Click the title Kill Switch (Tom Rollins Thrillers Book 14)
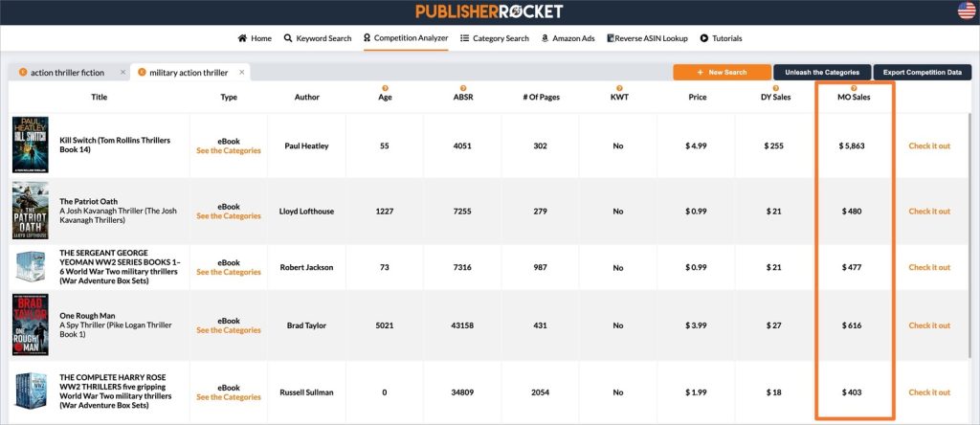The image size is (980, 425). pos(115,145)
